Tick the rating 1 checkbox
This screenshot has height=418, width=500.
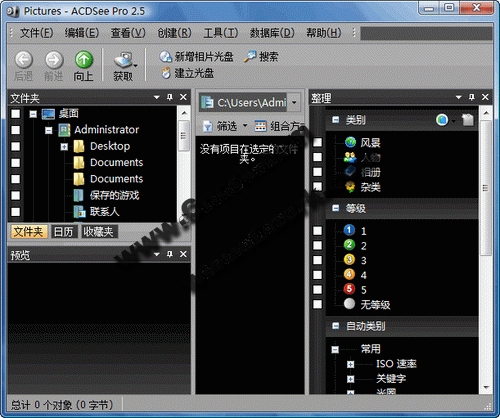(x=318, y=231)
